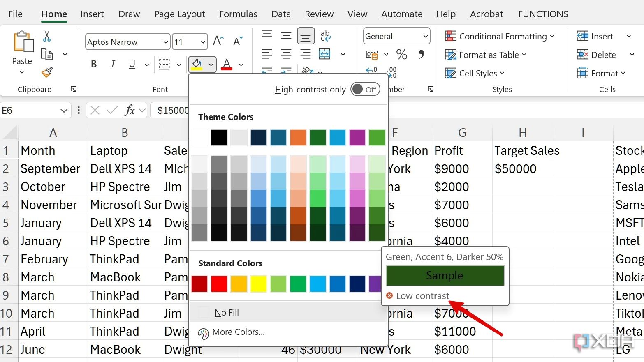Open the Page Layout tab
This screenshot has width=644, height=362.
click(x=179, y=14)
